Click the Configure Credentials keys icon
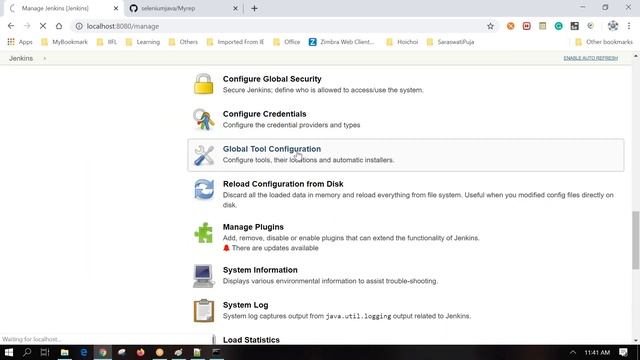The image size is (640, 360). click(203, 119)
